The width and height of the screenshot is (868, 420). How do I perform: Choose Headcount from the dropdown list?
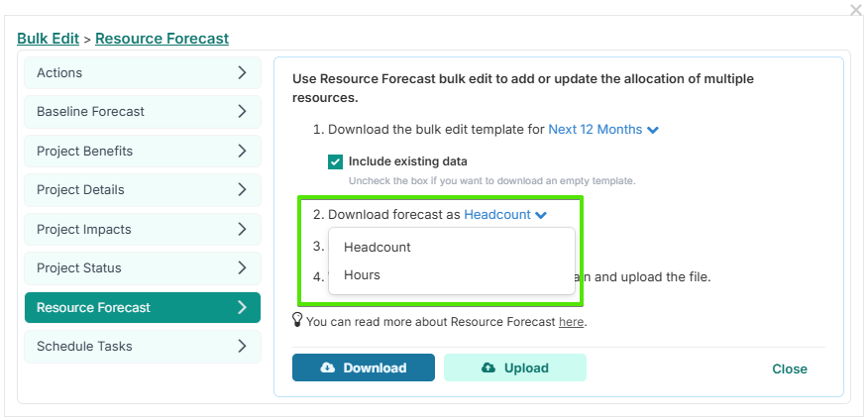[x=377, y=247]
